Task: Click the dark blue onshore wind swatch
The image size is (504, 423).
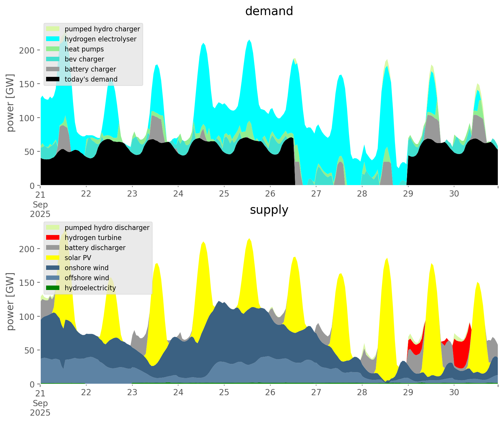Action: pyautogui.click(x=53, y=268)
